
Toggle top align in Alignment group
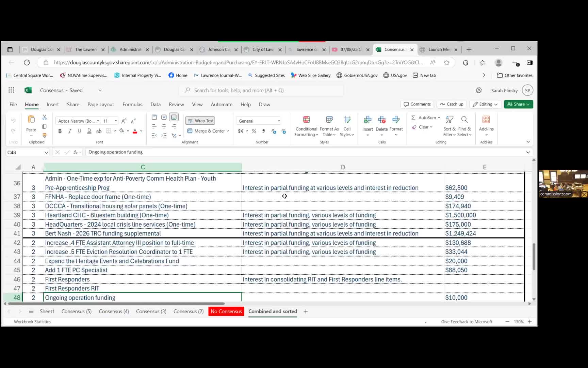[154, 117]
